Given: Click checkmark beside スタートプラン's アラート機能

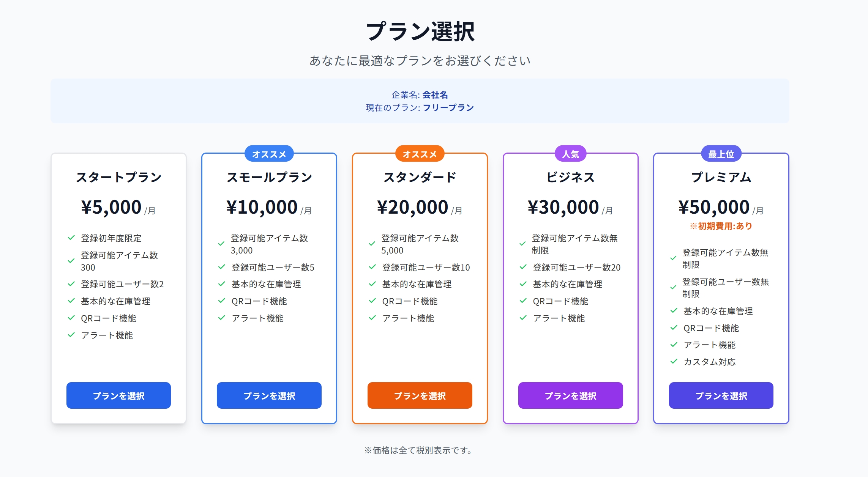Looking at the screenshot, I should (x=71, y=335).
